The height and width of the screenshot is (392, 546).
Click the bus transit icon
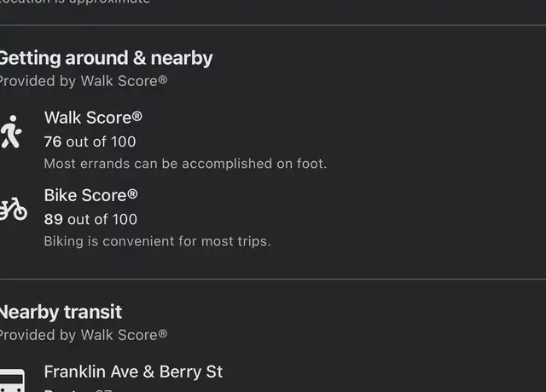(12, 380)
